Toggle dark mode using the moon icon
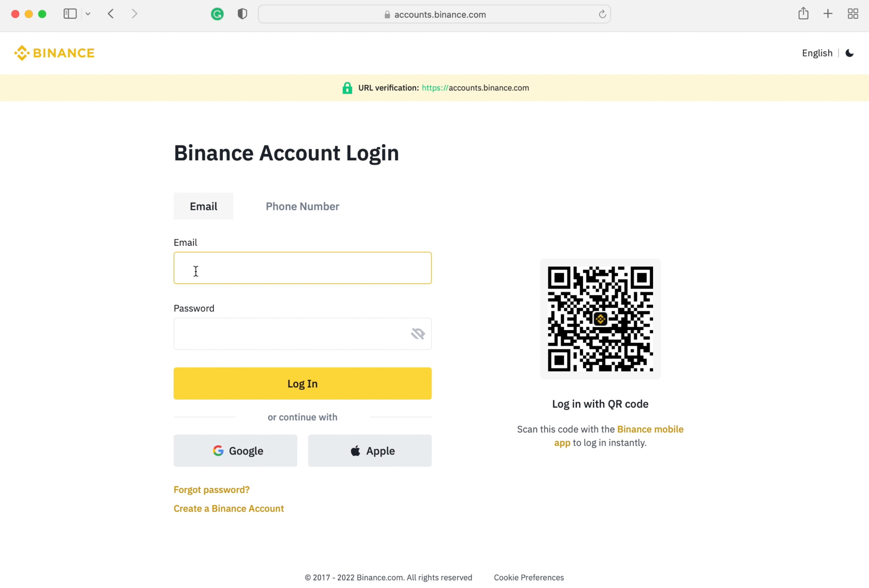This screenshot has height=588, width=869. point(849,53)
